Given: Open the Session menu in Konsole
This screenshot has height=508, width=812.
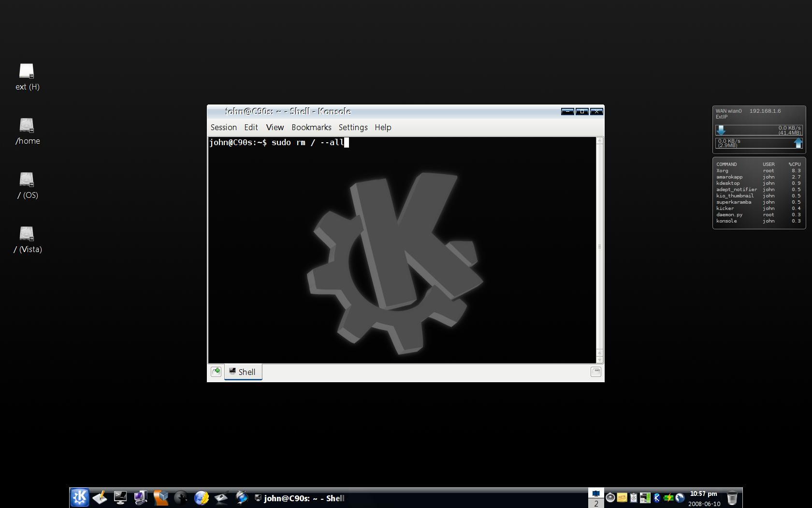Looking at the screenshot, I should pos(224,127).
